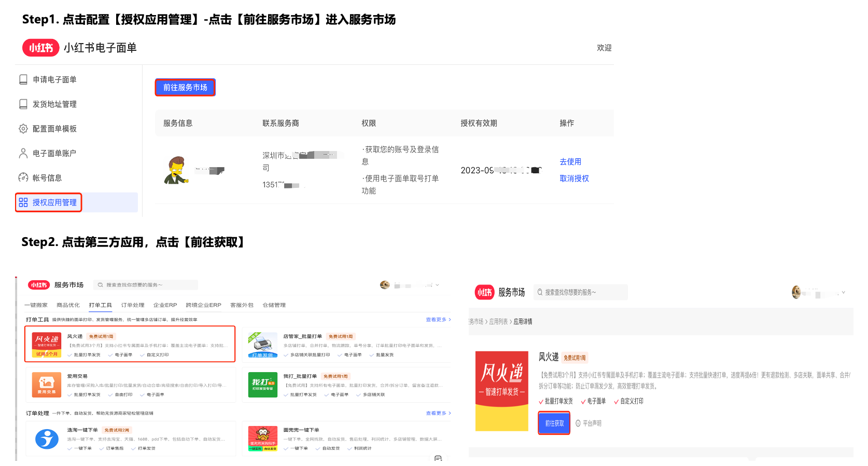Click the 电子面单账户 person icon

(23, 153)
